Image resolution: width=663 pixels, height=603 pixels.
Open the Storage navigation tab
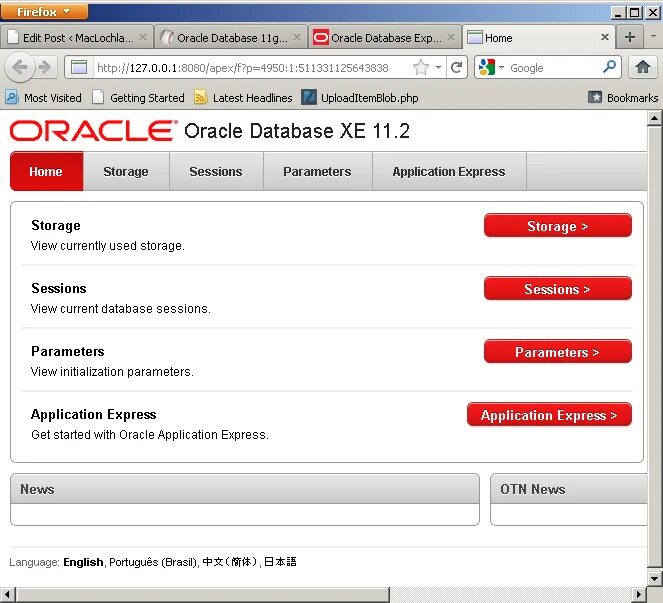[x=126, y=171]
